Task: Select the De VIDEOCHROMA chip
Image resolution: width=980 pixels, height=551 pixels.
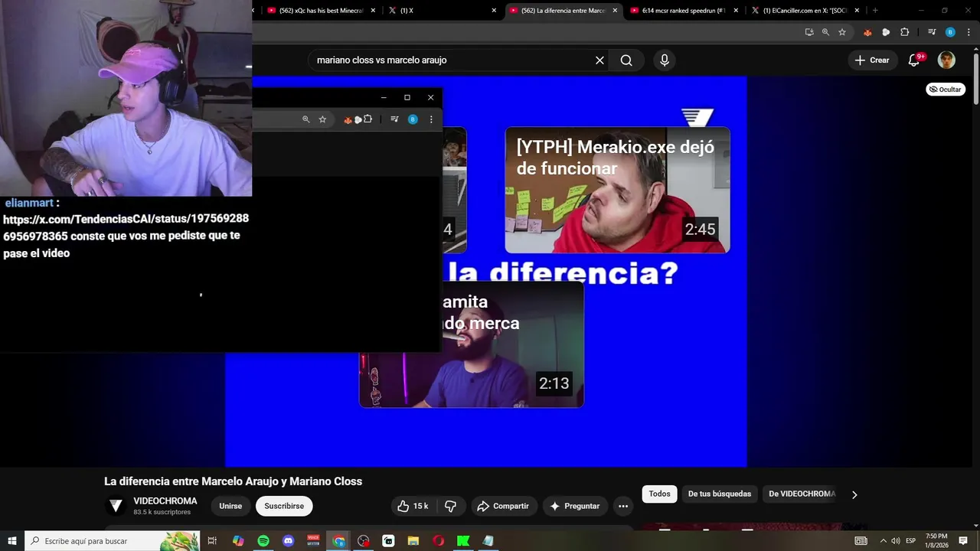Action: tap(802, 494)
